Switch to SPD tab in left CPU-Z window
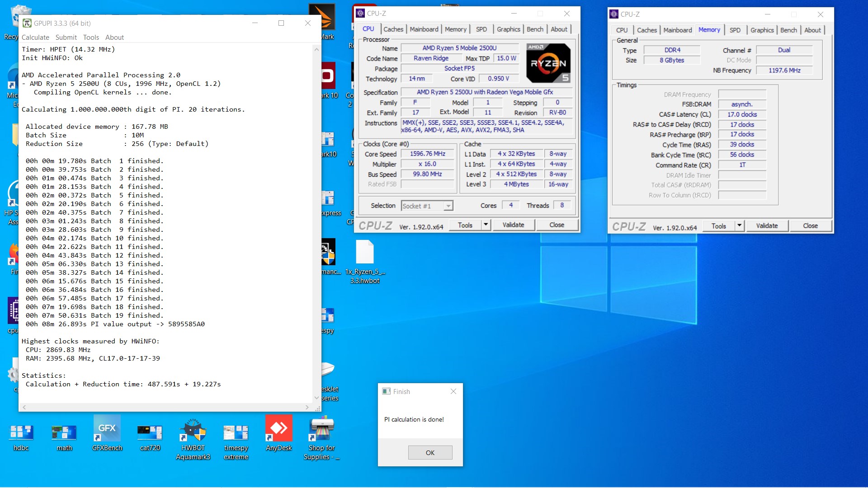The image size is (868, 488). click(481, 29)
